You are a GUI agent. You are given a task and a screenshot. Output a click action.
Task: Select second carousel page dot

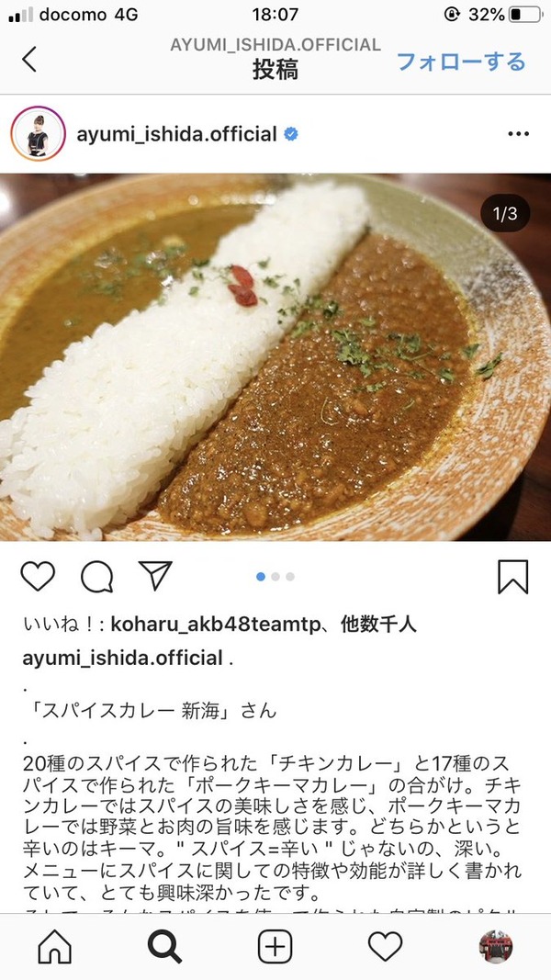pyautogui.click(x=275, y=577)
